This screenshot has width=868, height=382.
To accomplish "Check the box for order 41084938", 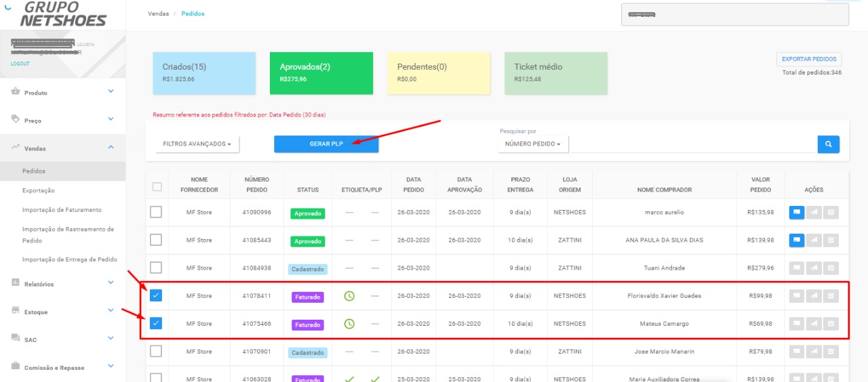I will [156, 268].
